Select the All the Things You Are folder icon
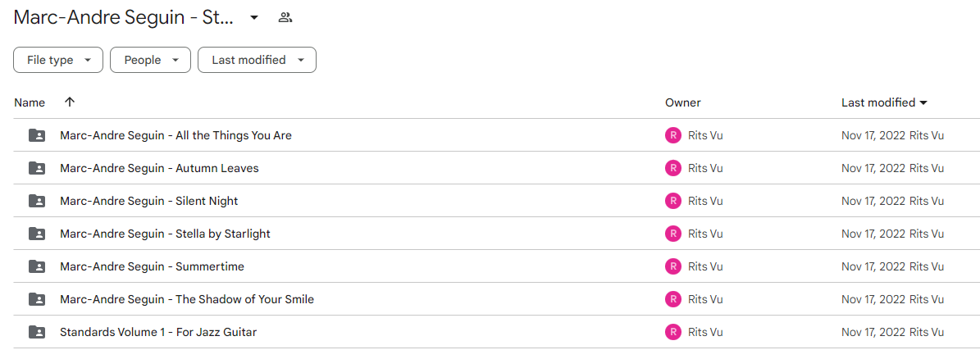980x359 pixels. click(x=38, y=135)
